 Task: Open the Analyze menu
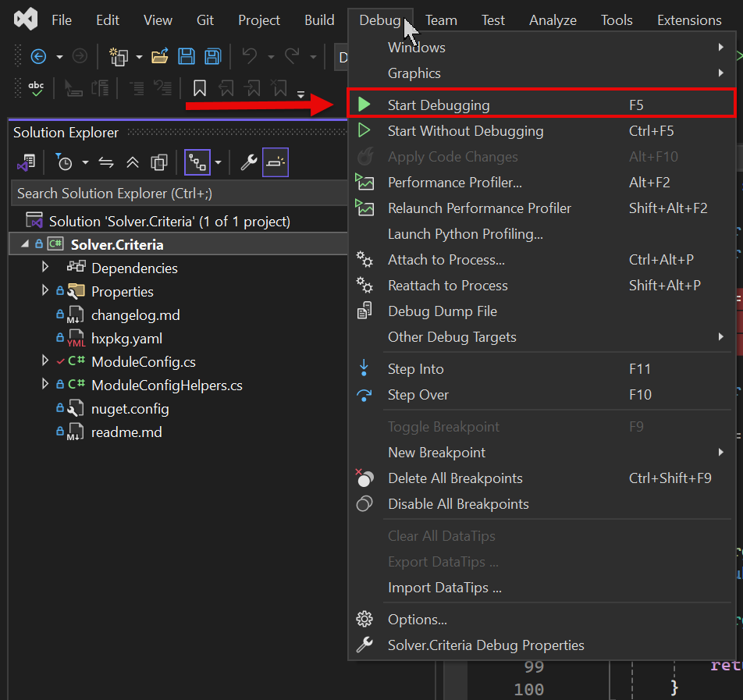(553, 20)
